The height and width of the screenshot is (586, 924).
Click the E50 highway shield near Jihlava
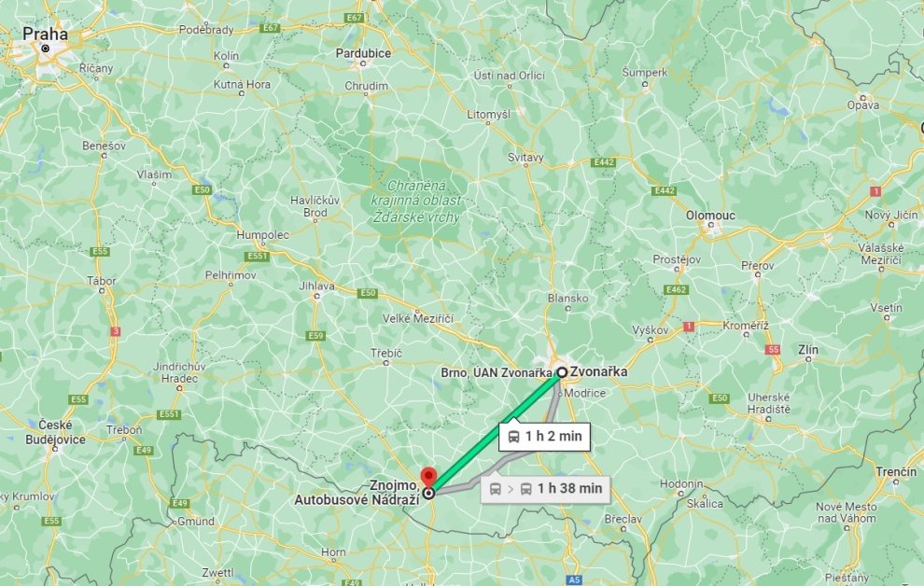tap(368, 293)
